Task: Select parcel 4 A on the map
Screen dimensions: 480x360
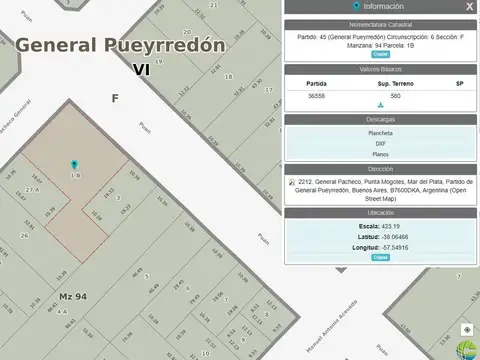Action: [62, 312]
